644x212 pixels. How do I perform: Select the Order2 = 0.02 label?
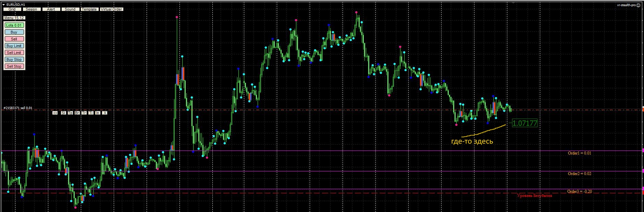pyautogui.click(x=579, y=174)
